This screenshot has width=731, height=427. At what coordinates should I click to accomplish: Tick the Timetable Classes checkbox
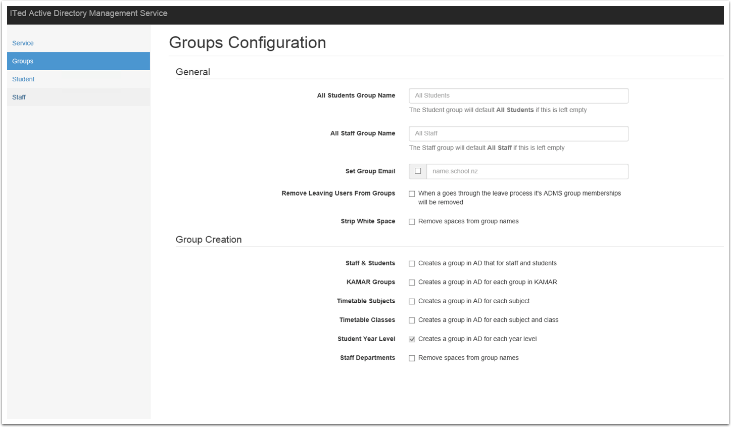click(412, 320)
